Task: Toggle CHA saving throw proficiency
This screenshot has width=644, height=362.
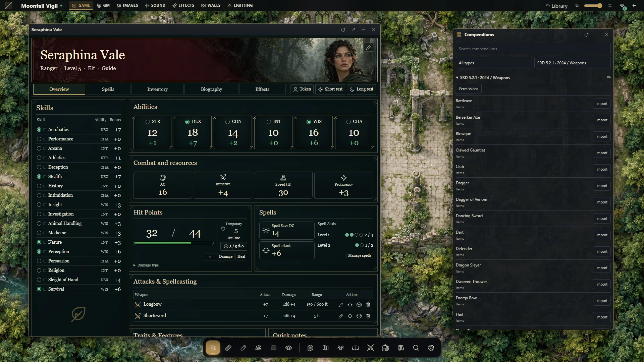Action: click(348, 122)
